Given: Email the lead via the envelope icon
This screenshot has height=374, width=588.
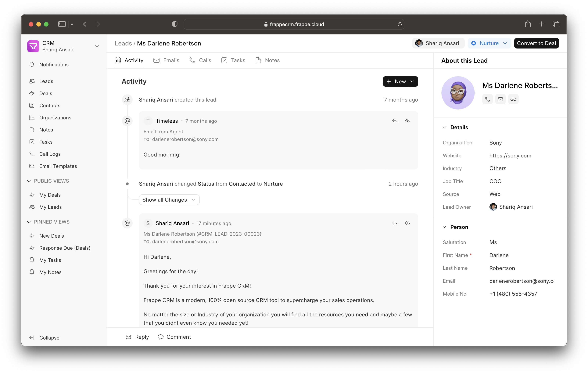Looking at the screenshot, I should [x=500, y=99].
